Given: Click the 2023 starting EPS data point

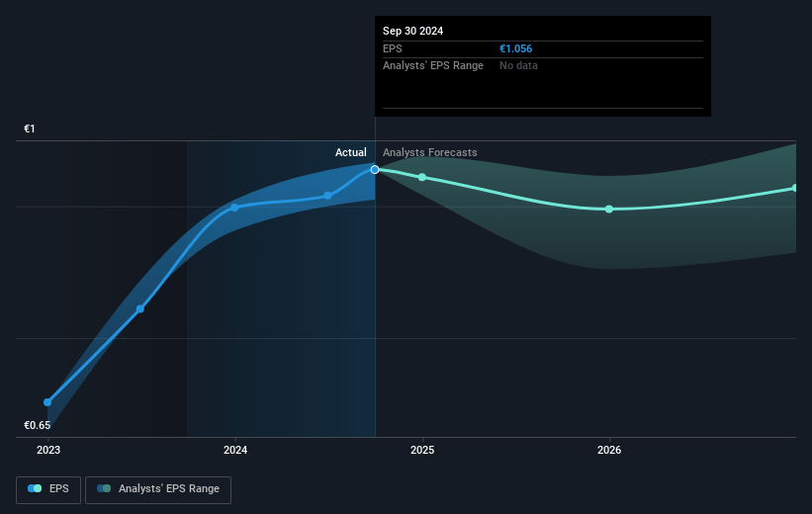Looking at the screenshot, I should tap(47, 402).
